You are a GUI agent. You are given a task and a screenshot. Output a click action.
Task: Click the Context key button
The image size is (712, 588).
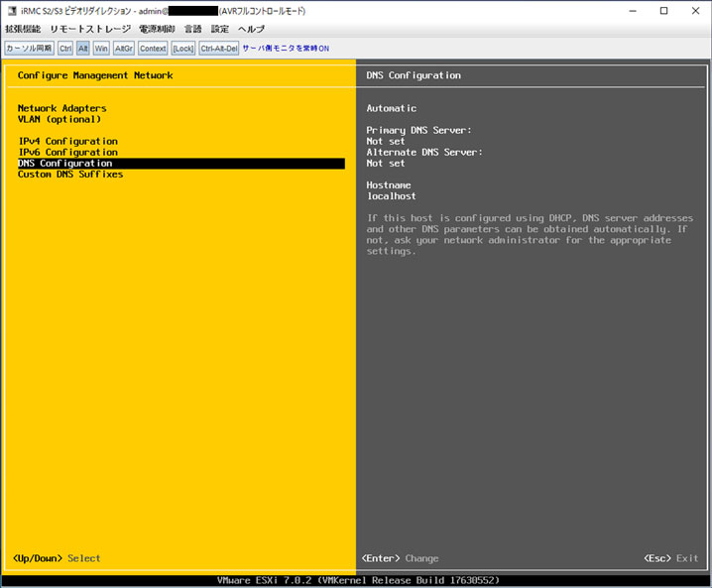tap(153, 49)
